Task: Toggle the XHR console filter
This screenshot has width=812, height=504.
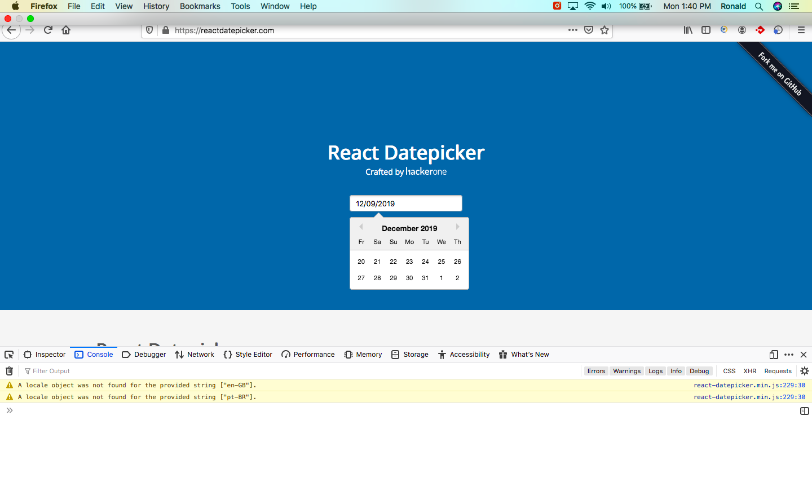Action: 749,370
